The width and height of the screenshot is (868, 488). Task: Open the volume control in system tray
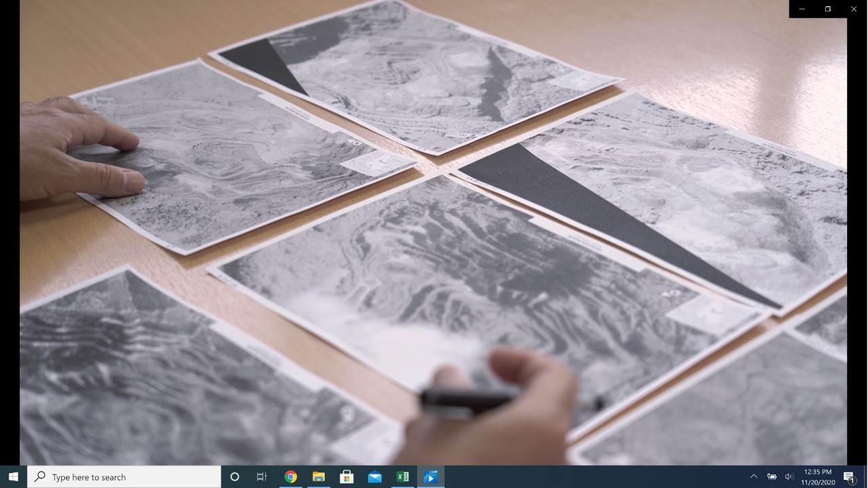(789, 477)
